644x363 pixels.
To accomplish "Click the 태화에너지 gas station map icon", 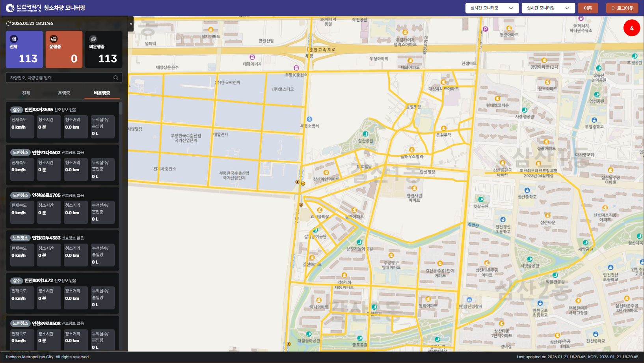I will [252, 58].
